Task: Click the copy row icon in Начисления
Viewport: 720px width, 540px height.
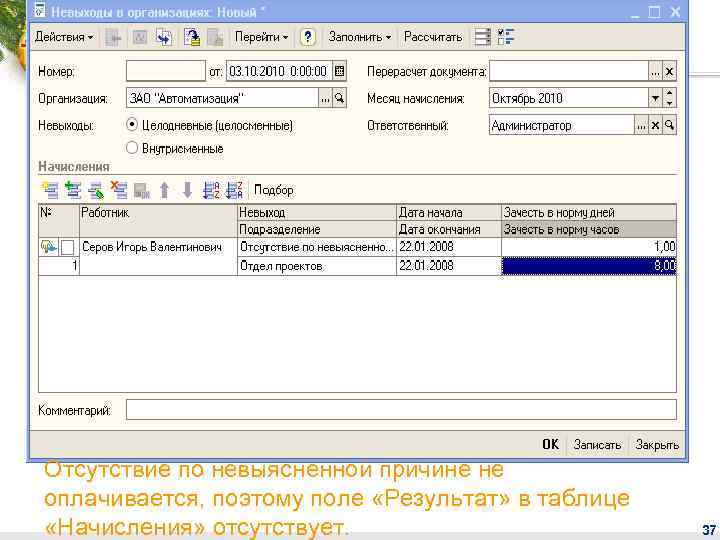Action: 73,190
